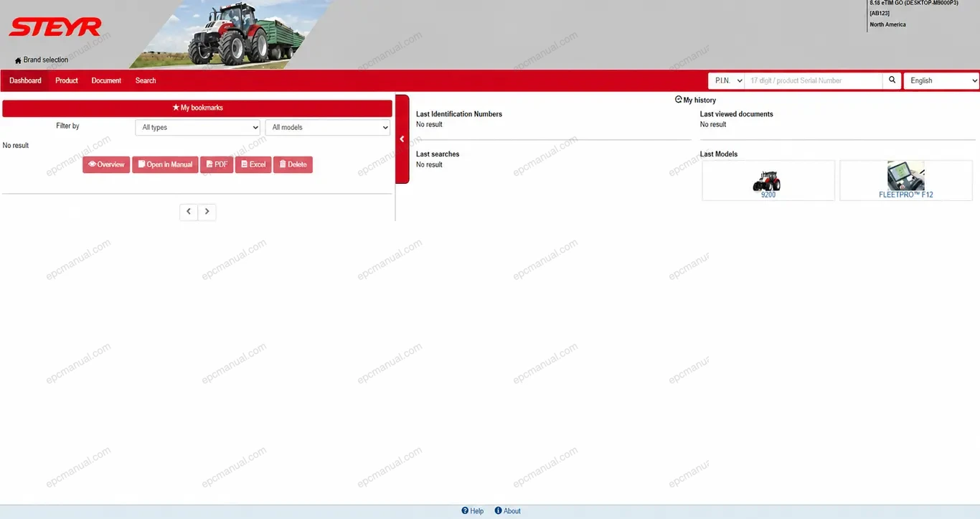Viewport: 980px width, 519px height.
Task: Expand the All types filter dropdown
Action: click(197, 127)
